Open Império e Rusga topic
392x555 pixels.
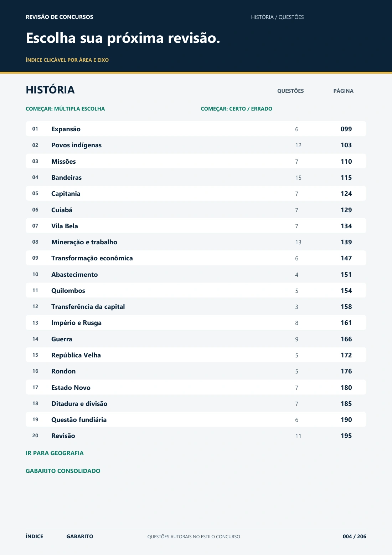(196, 322)
